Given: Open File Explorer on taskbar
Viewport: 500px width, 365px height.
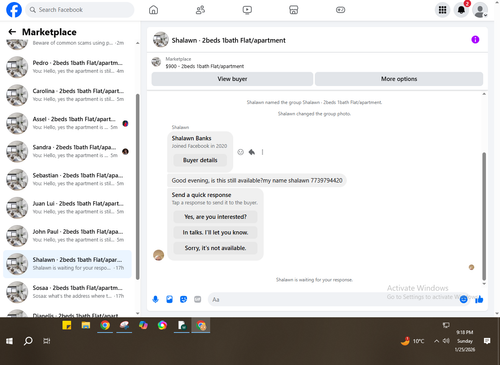Looking at the screenshot, I should click(86, 325).
